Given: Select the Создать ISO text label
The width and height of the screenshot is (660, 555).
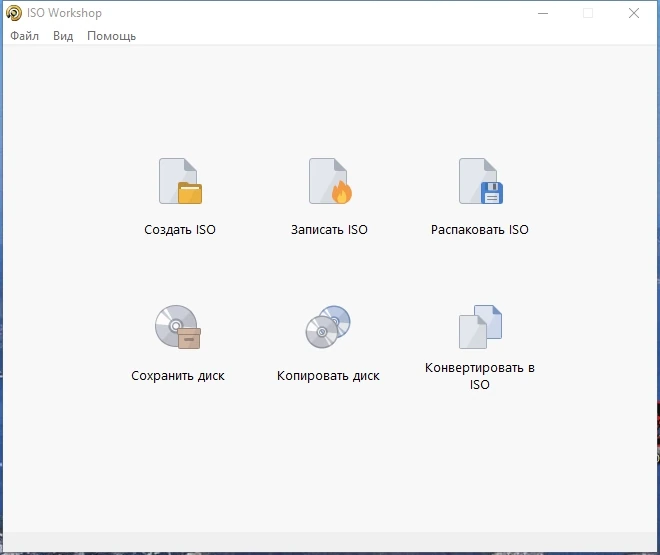Looking at the screenshot, I should 180,230.
